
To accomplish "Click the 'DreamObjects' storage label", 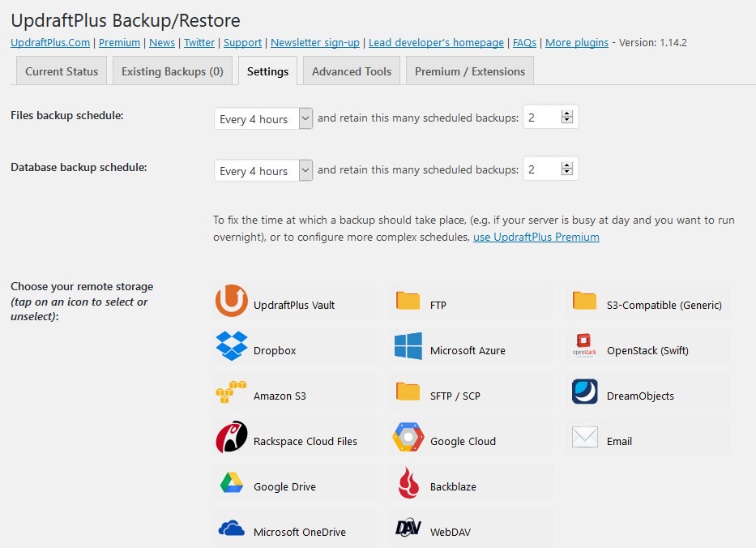I will [640, 396].
